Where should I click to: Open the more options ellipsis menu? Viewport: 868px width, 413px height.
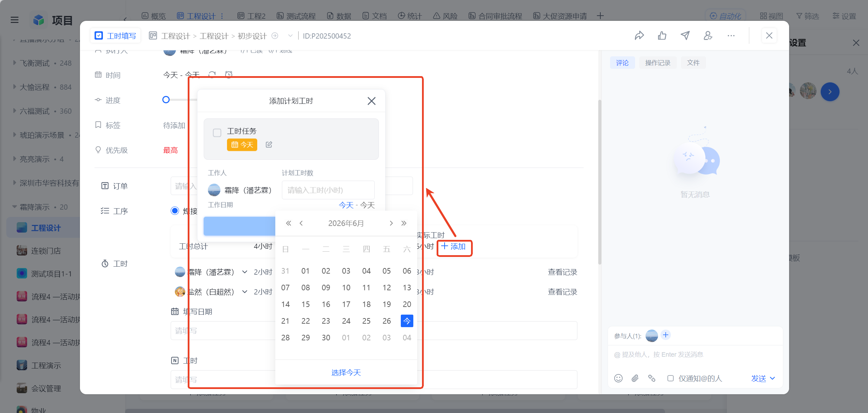[731, 35]
